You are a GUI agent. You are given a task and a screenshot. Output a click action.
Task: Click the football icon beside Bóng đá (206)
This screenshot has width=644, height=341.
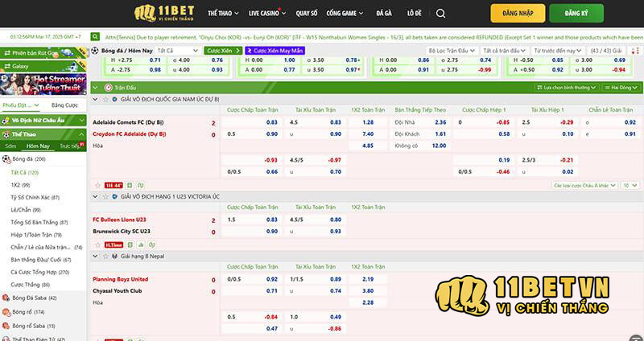click(x=6, y=159)
